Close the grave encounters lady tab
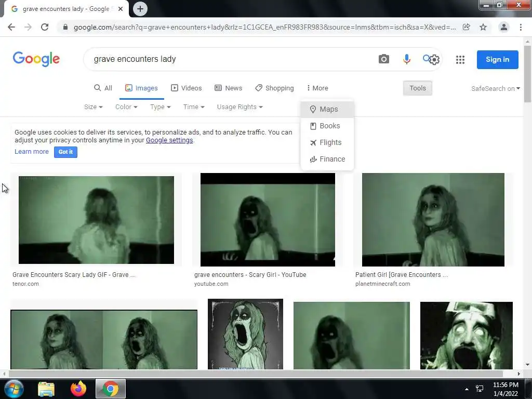 121,9
